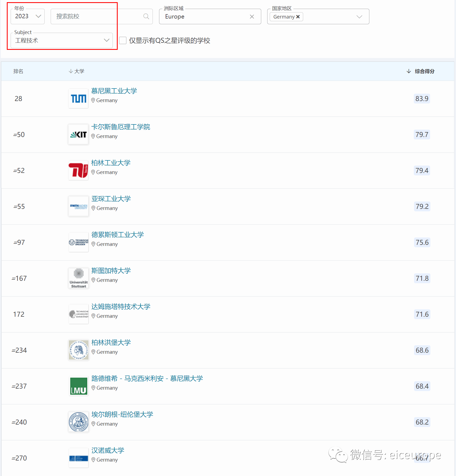This screenshot has width=456, height=476.
Task: Open the 柏林洪堡大学 link
Action: click(111, 342)
